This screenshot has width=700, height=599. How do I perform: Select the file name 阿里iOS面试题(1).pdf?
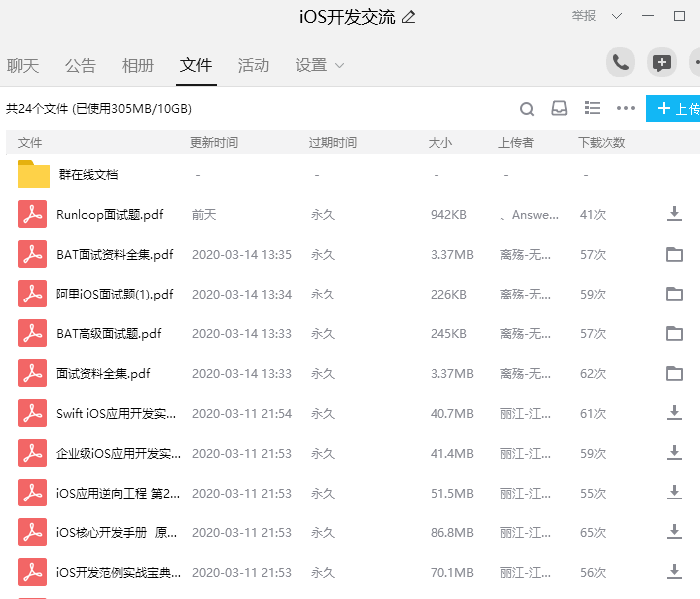pyautogui.click(x=114, y=294)
